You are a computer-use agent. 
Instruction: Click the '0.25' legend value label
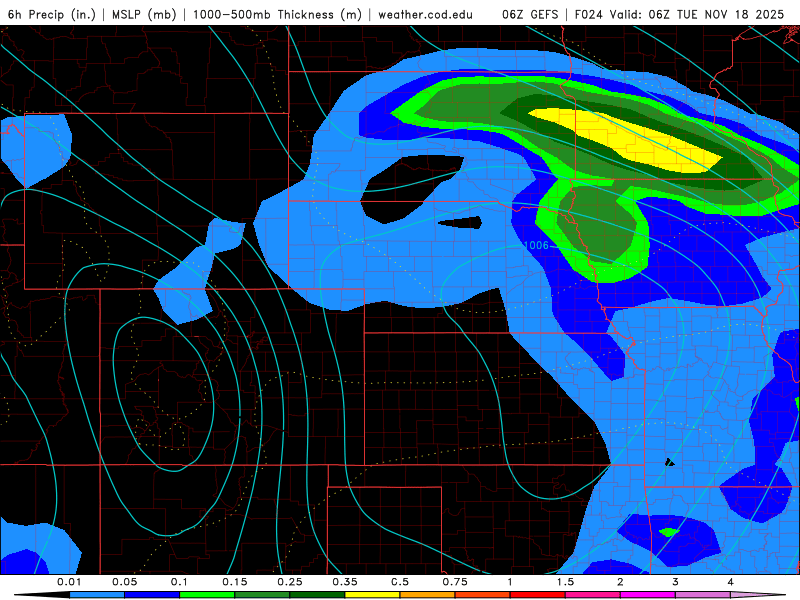click(x=290, y=582)
